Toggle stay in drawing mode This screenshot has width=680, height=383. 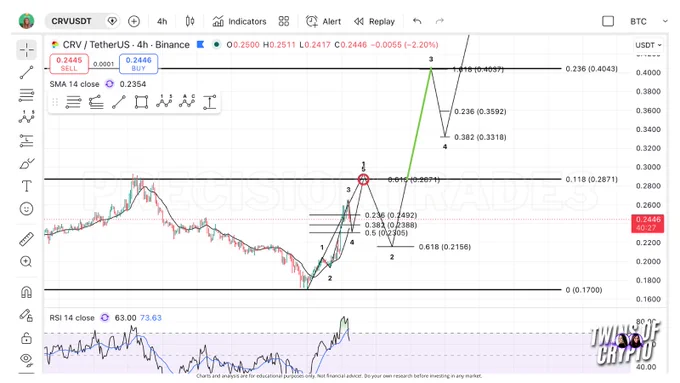(26, 315)
